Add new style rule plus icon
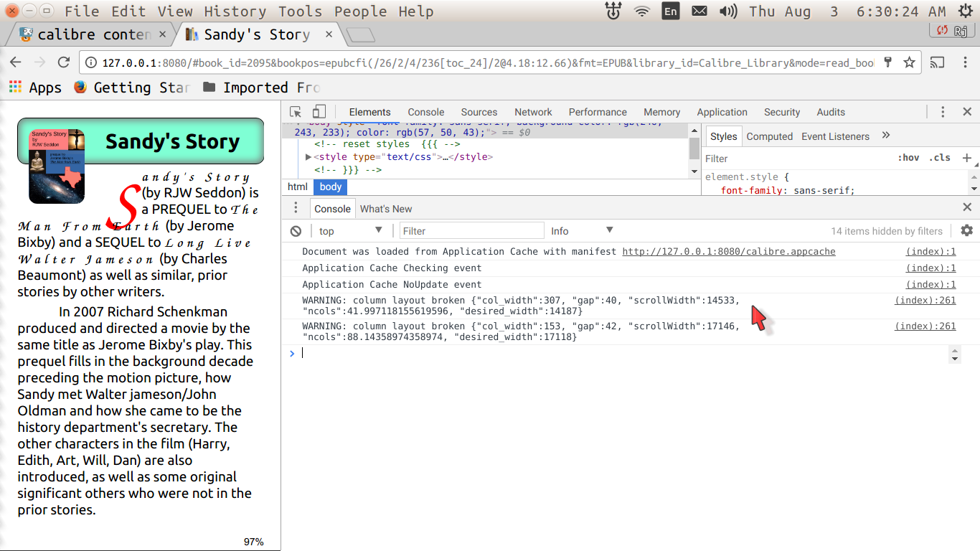This screenshot has height=551, width=980. tap(966, 158)
